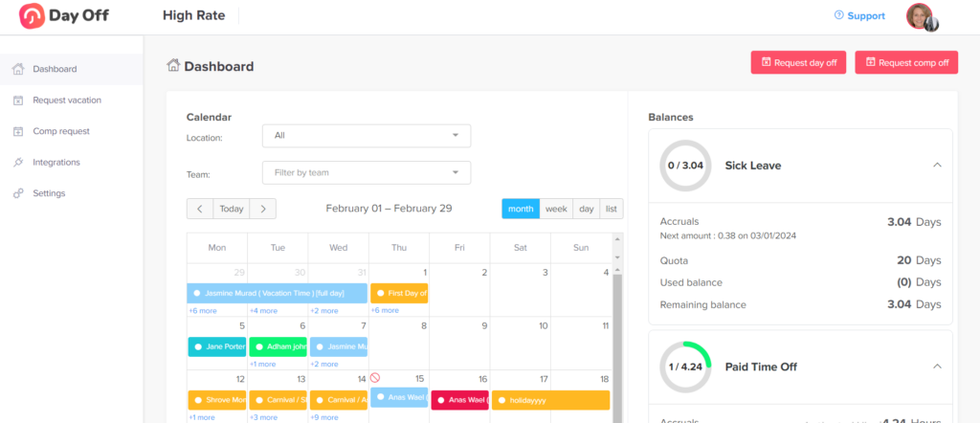Click the Integrations plug icon
Image resolution: width=980 pixels, height=423 pixels.
pyautogui.click(x=18, y=162)
